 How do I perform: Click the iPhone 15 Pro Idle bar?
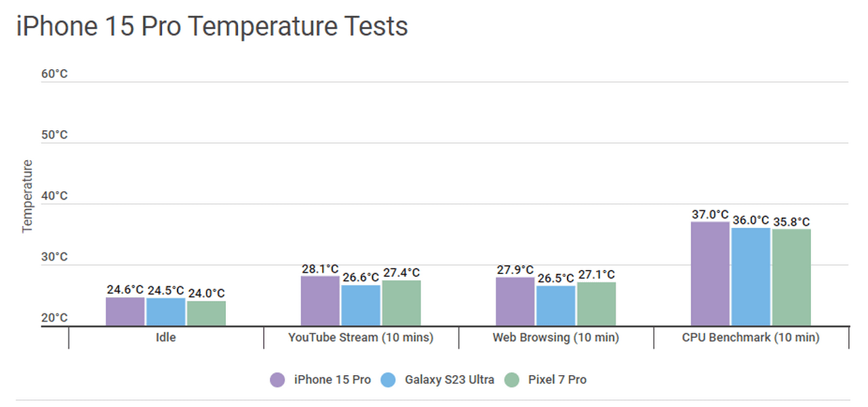click(x=125, y=312)
